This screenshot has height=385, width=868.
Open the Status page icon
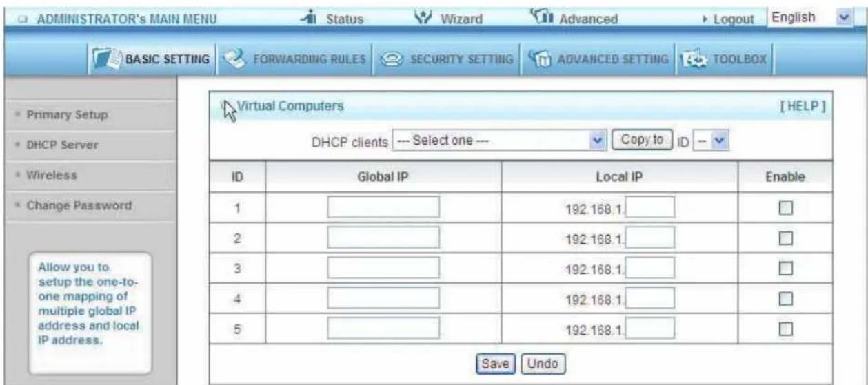tap(310, 17)
